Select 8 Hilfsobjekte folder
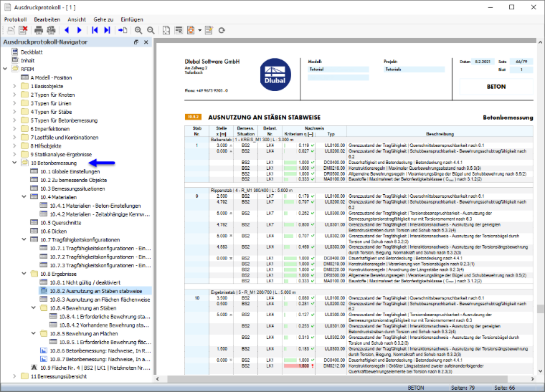545x392 pixels. 45,145
